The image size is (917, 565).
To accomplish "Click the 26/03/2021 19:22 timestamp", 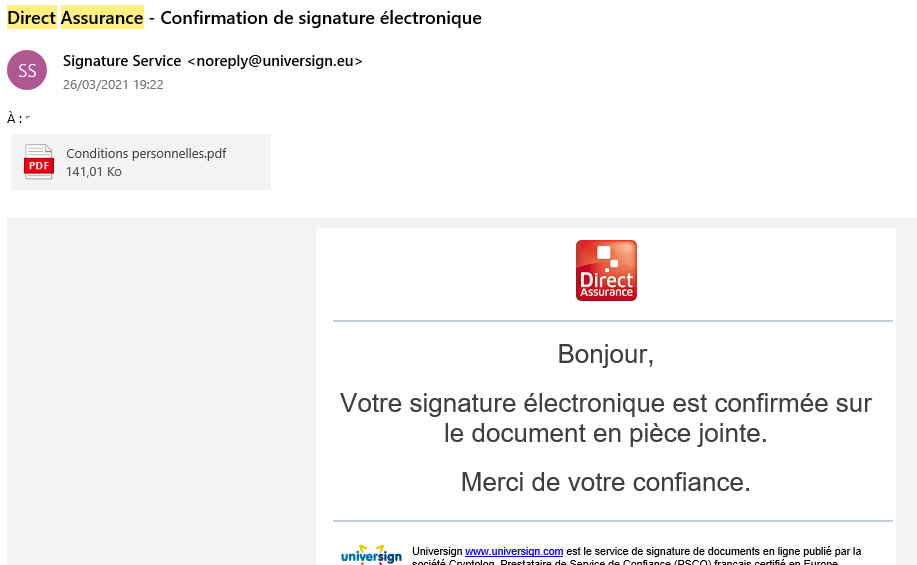I will click(x=113, y=85).
